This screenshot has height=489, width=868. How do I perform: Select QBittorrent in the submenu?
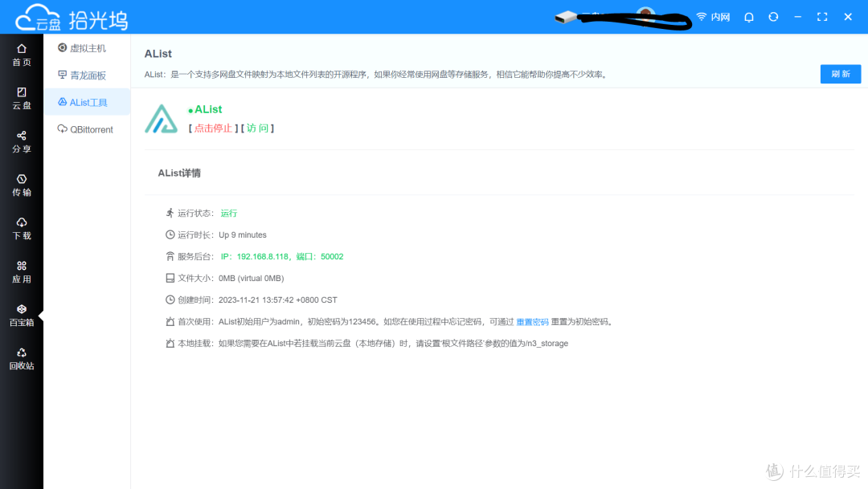pos(87,129)
